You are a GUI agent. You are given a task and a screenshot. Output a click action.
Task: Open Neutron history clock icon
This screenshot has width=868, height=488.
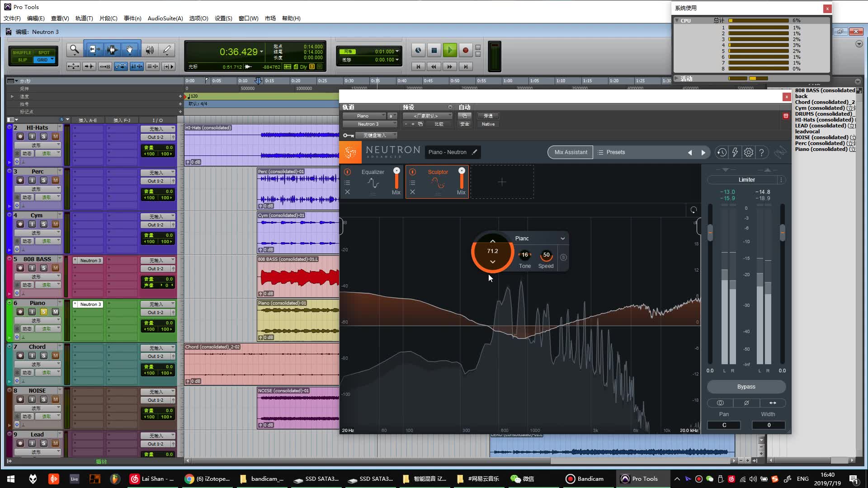coord(722,152)
